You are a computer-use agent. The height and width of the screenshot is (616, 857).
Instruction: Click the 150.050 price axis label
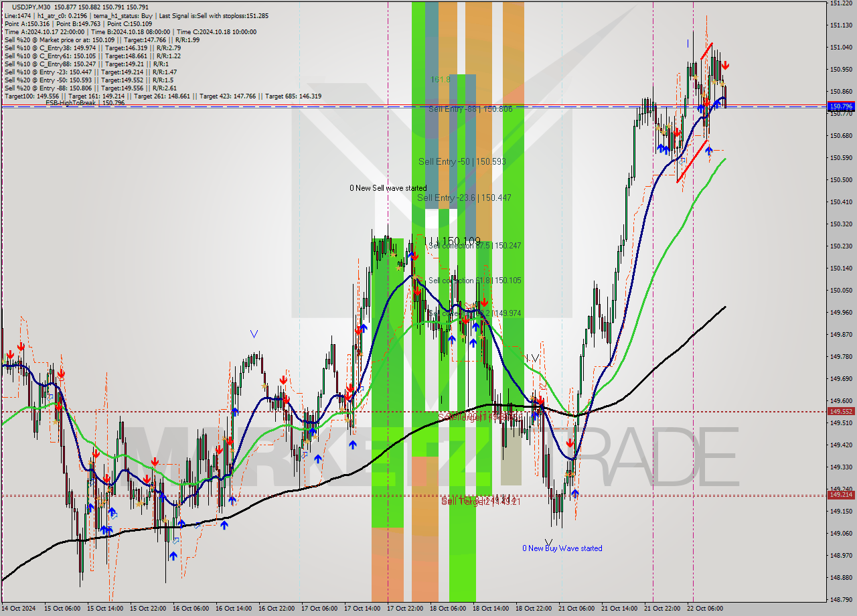pyautogui.click(x=841, y=290)
